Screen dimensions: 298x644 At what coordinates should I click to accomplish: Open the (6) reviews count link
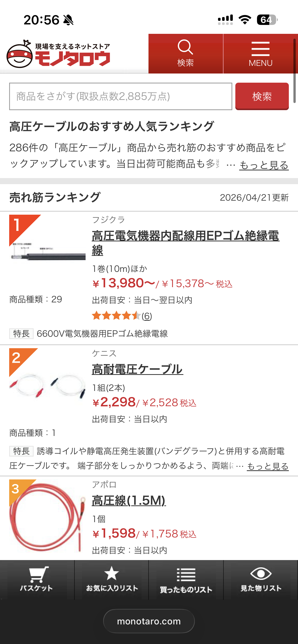pyautogui.click(x=147, y=316)
